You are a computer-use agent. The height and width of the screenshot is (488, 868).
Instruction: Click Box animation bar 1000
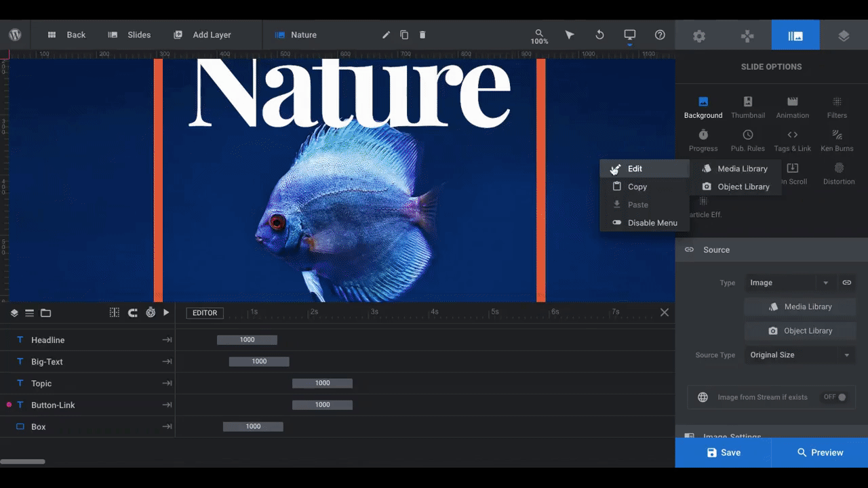click(x=253, y=426)
